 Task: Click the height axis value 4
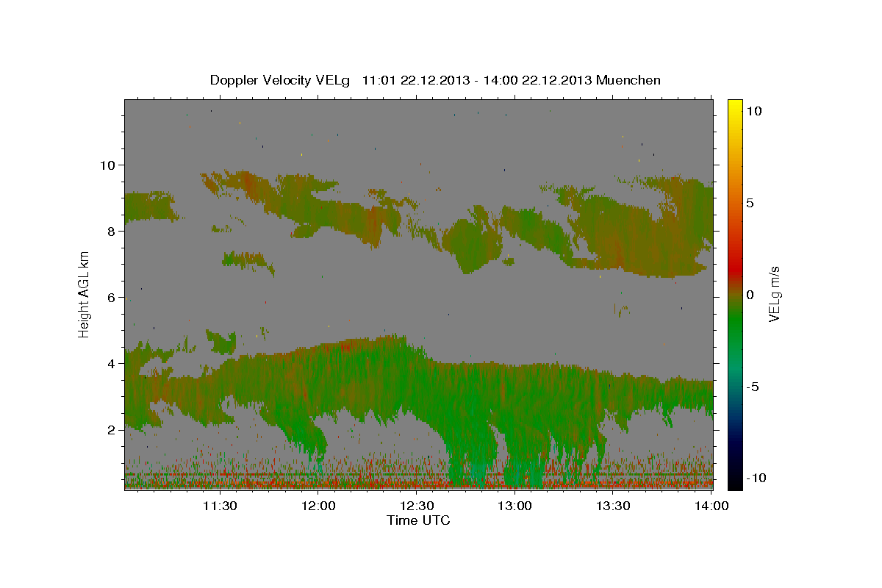pos(110,364)
